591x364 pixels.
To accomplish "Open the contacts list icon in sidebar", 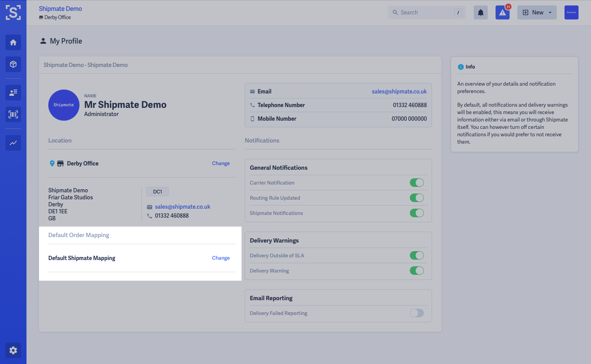I will [13, 93].
